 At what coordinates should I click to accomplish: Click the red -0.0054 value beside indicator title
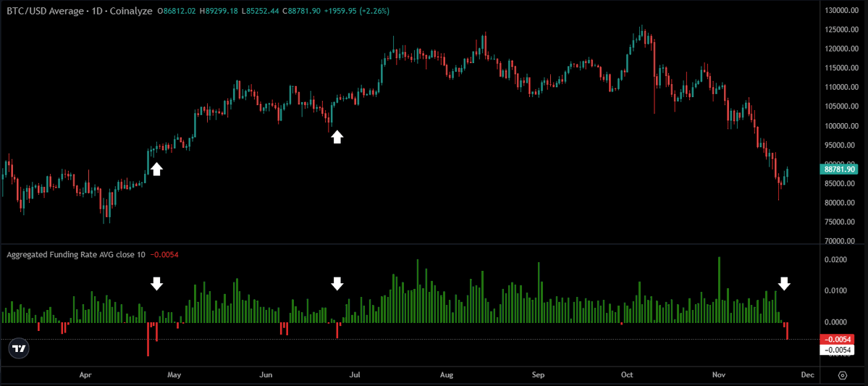pyautogui.click(x=164, y=255)
